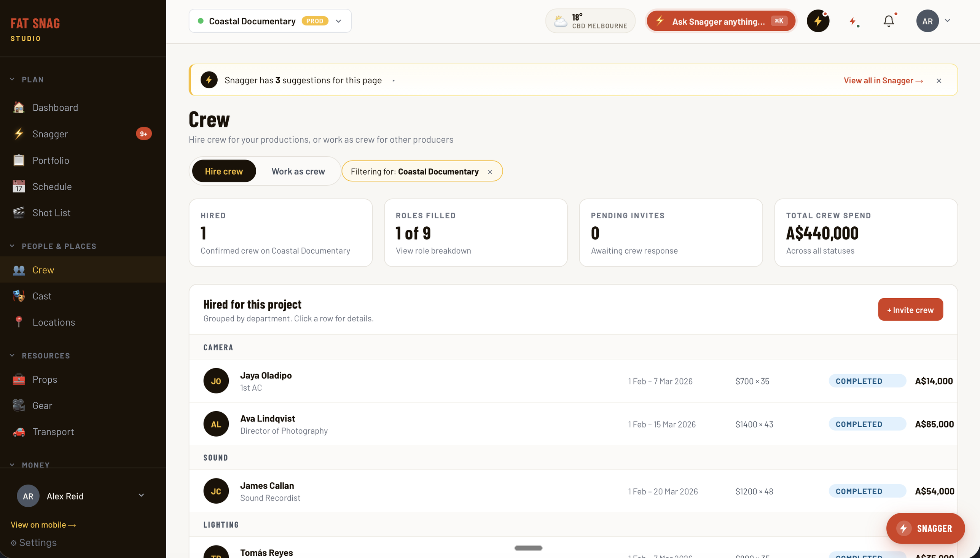Viewport: 980px width, 558px height.
Task: Open Dashboard in the sidebar
Action: pos(83,107)
